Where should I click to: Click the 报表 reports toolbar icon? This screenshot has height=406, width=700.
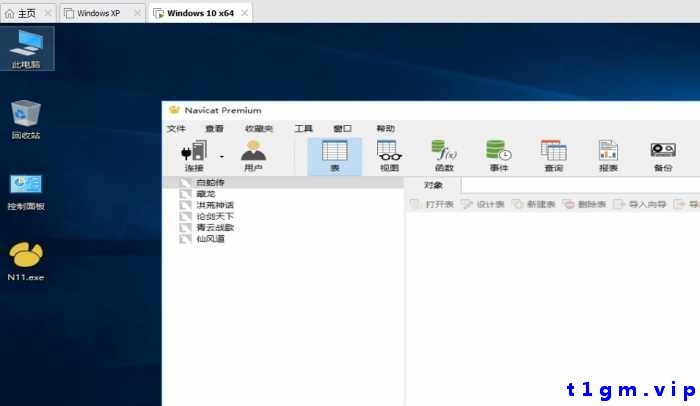608,156
